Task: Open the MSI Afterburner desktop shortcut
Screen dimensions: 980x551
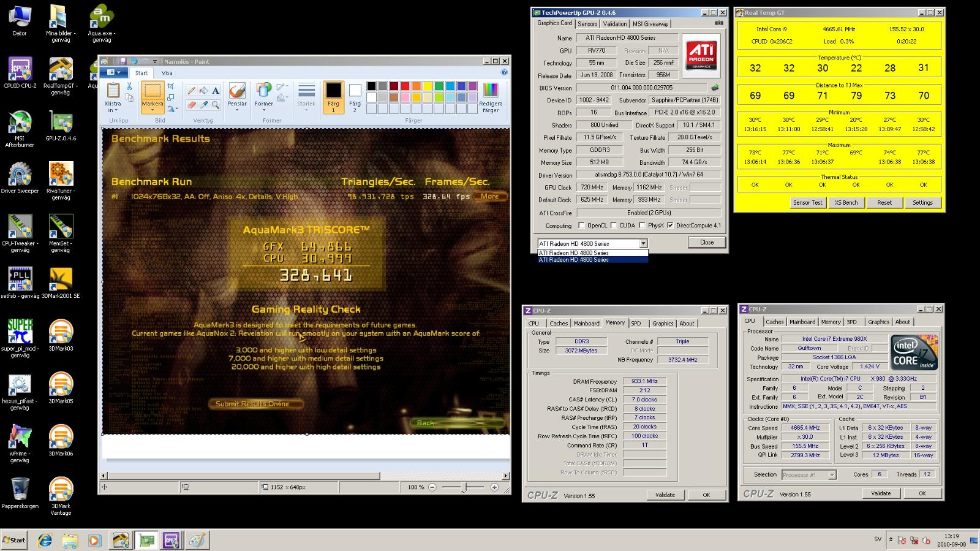Action: (x=20, y=128)
